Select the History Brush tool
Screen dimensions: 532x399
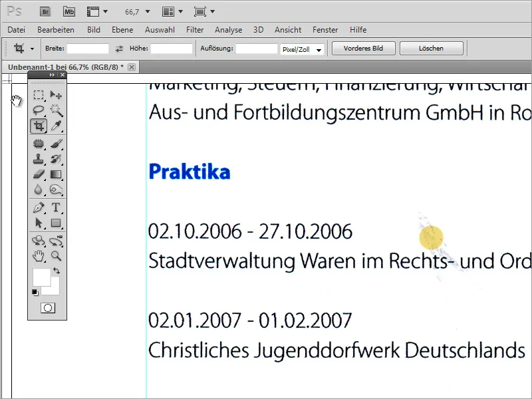(x=56, y=159)
